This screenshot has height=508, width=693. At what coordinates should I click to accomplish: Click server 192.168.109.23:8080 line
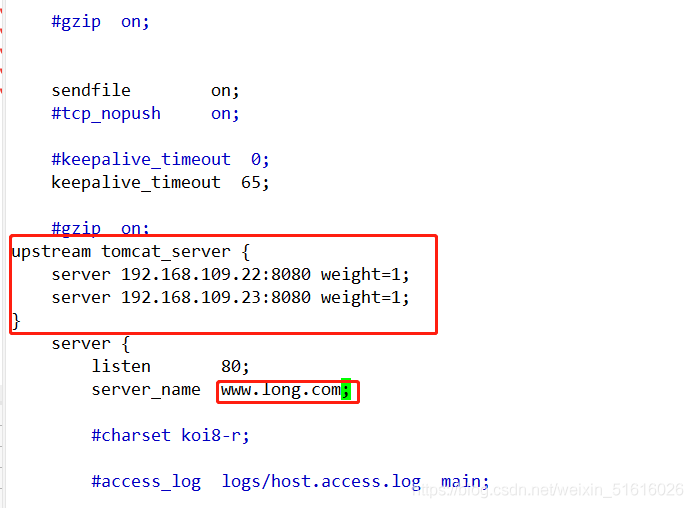click(x=230, y=298)
